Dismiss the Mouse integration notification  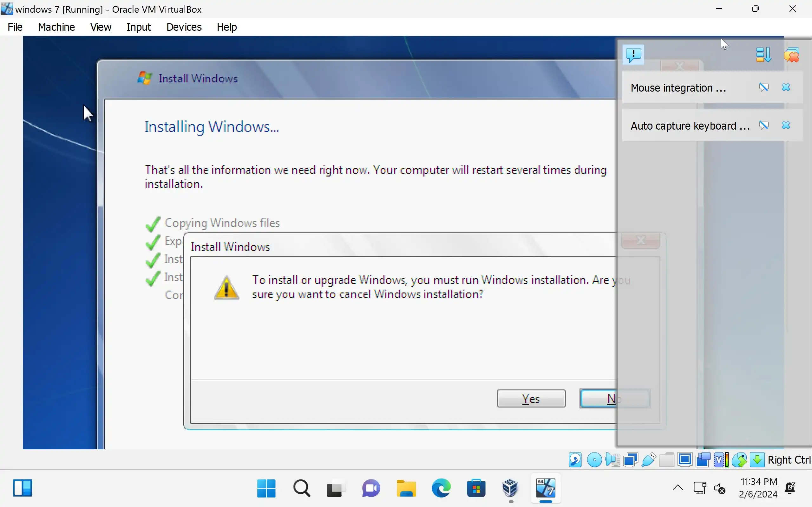click(x=786, y=87)
